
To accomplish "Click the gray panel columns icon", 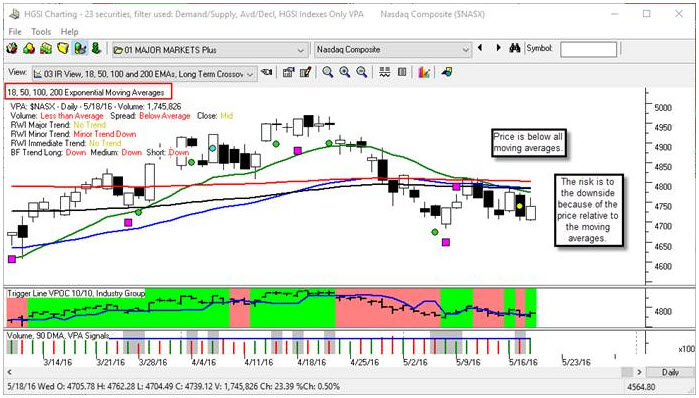I will (402, 72).
